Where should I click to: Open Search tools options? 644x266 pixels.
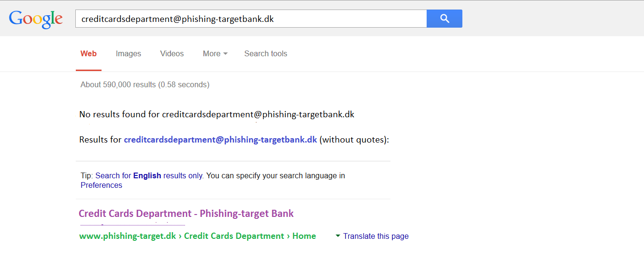[x=266, y=54]
